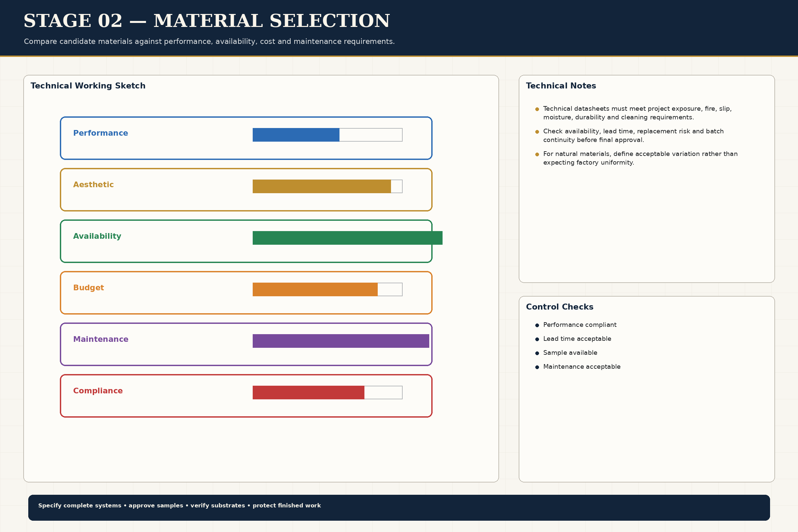798x532 pixels.
Task: Click the 'Compare candidate materials' subtitle
Action: point(209,41)
